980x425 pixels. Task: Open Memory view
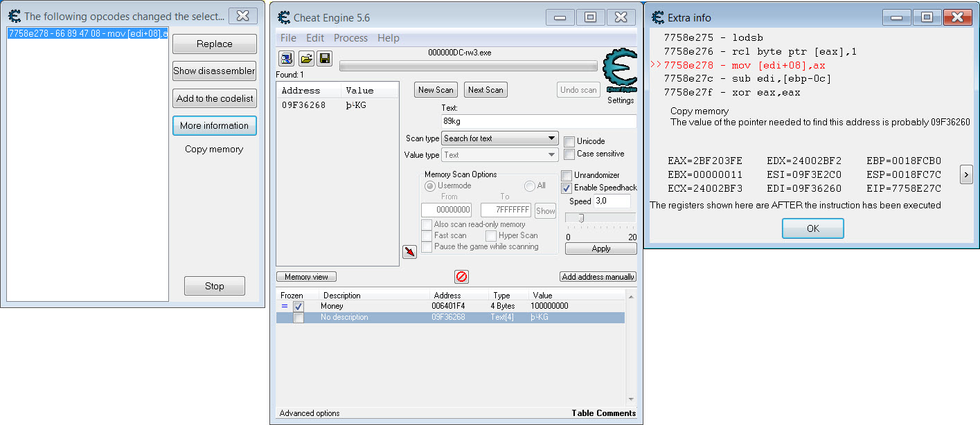306,277
